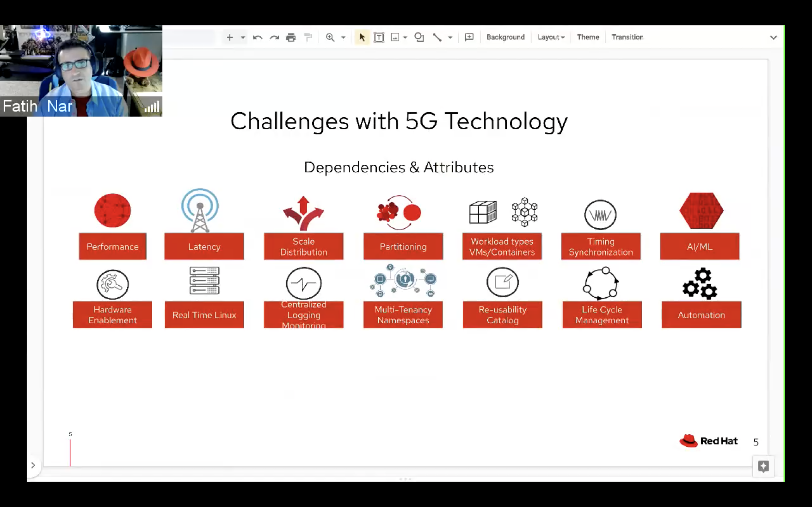The width and height of the screenshot is (812, 507).
Task: Click the slide navigator toggle arrow
Action: pyautogui.click(x=33, y=465)
